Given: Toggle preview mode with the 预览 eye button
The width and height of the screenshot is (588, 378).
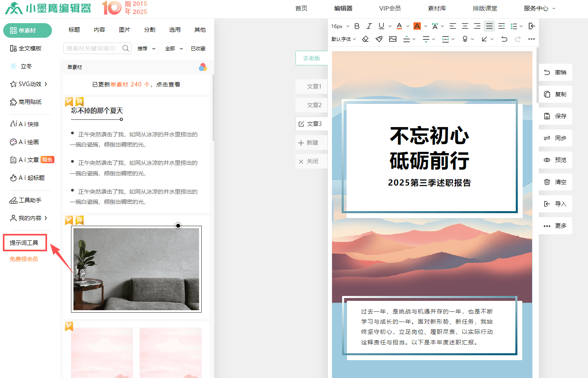Looking at the screenshot, I should click(556, 160).
